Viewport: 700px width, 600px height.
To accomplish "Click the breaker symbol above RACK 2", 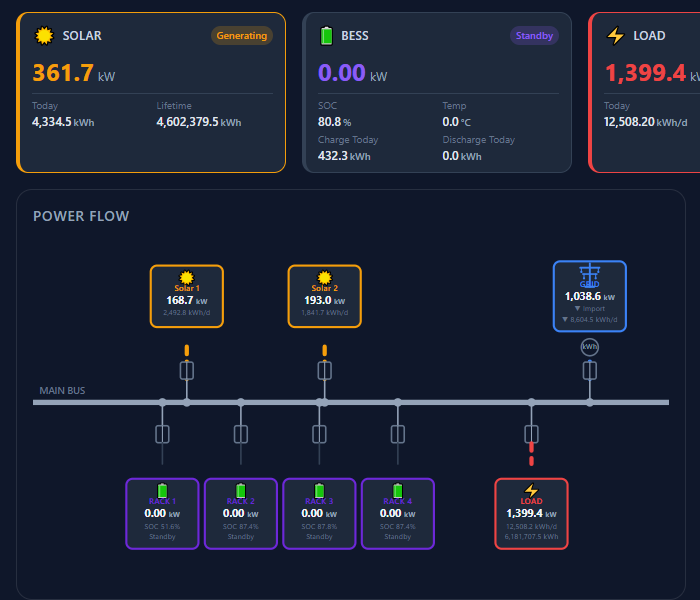I will 241,434.
